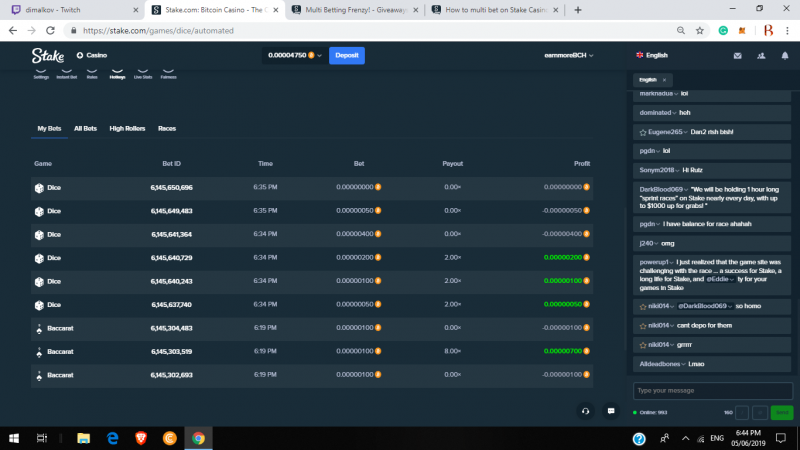Screen dimensions: 800x450
Task: Open bet ID 6,145,640,729
Action: coord(171,258)
